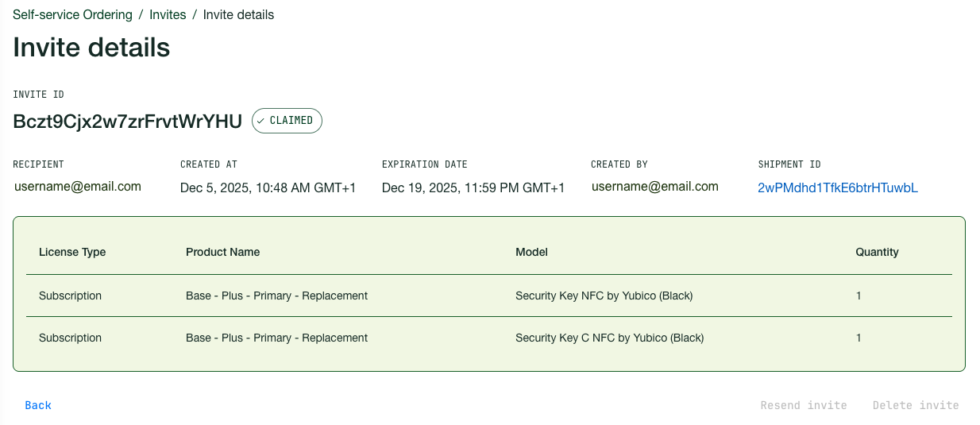Viewport: 980px width, 425px height.
Task: Click the Delete invite button
Action: pos(916,405)
